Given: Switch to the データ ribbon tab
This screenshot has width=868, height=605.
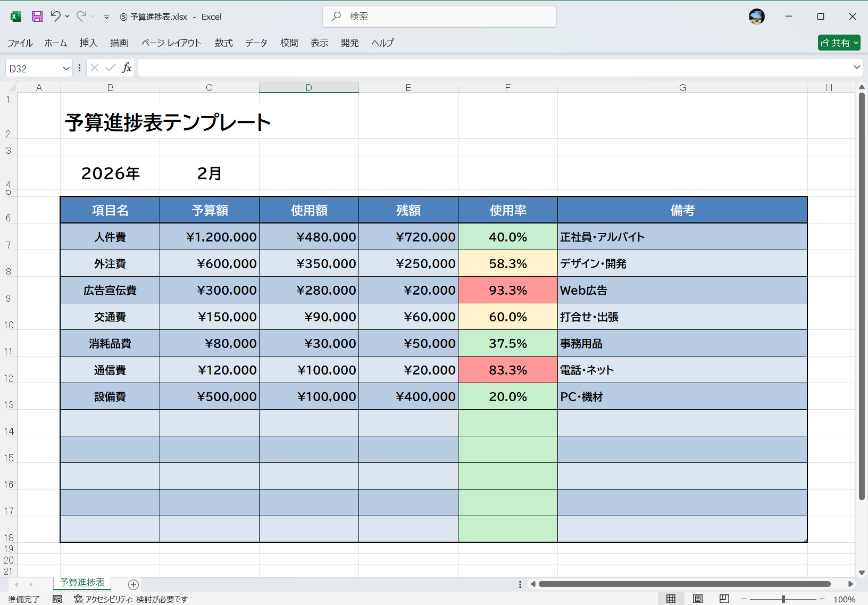Looking at the screenshot, I should coord(256,43).
